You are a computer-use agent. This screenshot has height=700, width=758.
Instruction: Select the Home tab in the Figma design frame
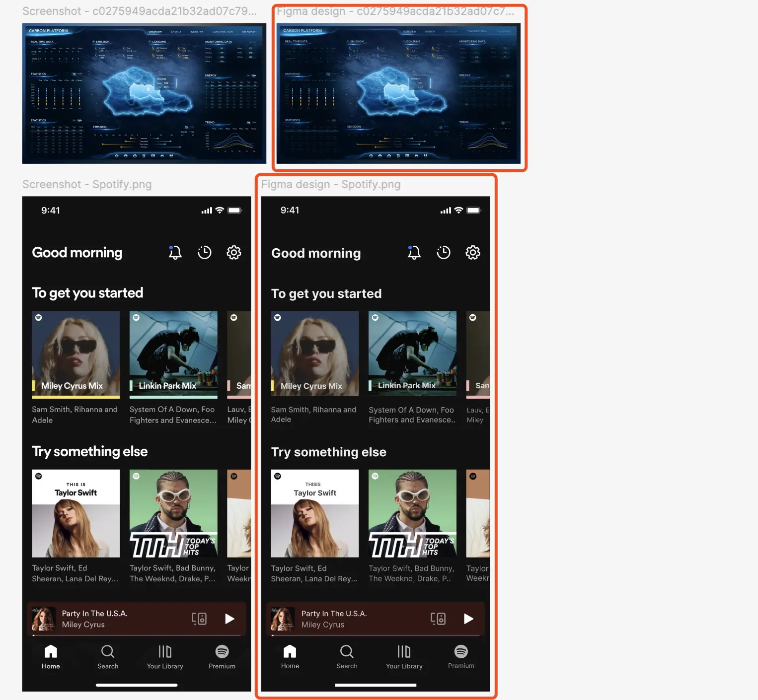[x=290, y=657]
